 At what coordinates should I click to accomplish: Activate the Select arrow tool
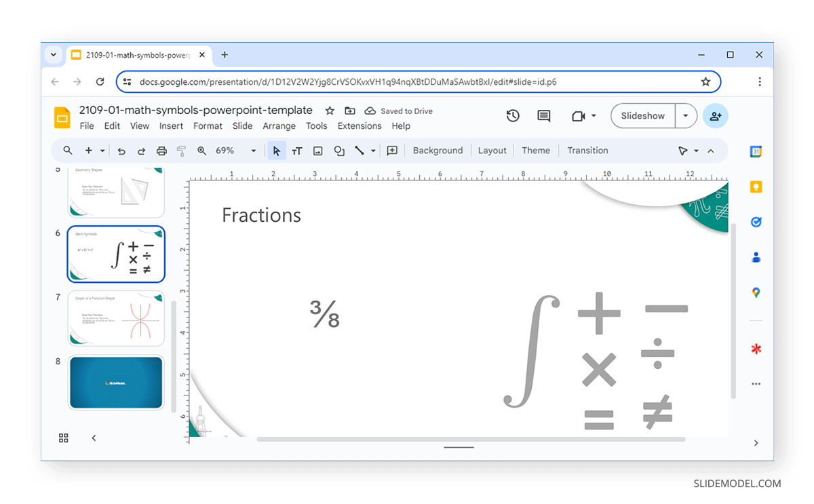click(x=277, y=150)
